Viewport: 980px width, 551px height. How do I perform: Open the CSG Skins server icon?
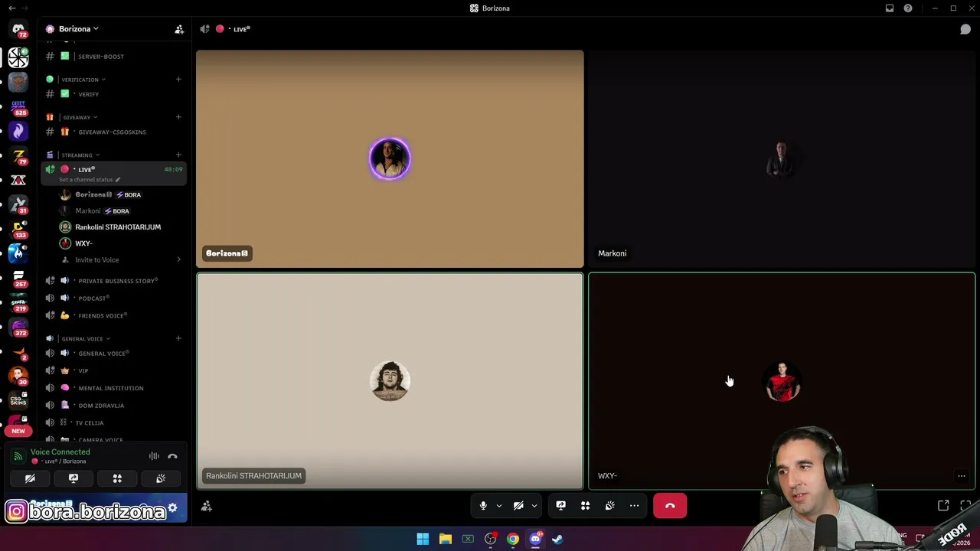[x=18, y=399]
